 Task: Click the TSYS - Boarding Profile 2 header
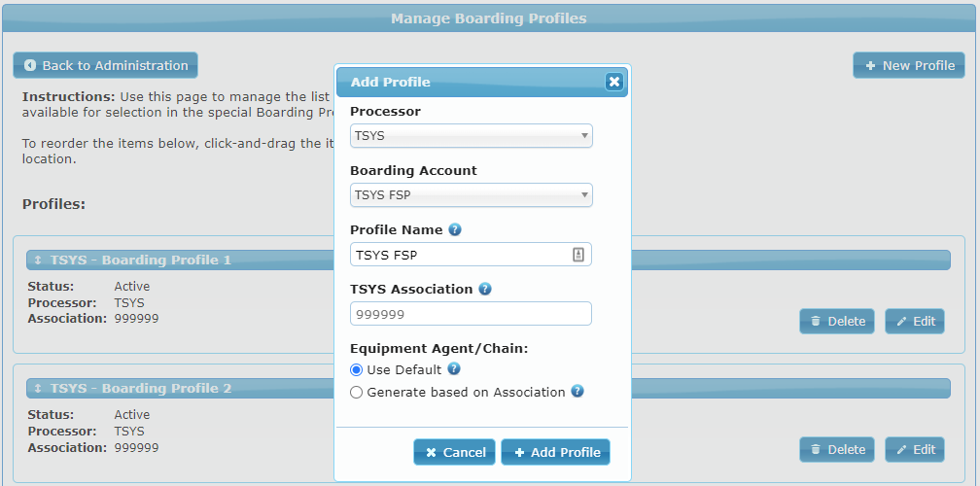(x=488, y=389)
